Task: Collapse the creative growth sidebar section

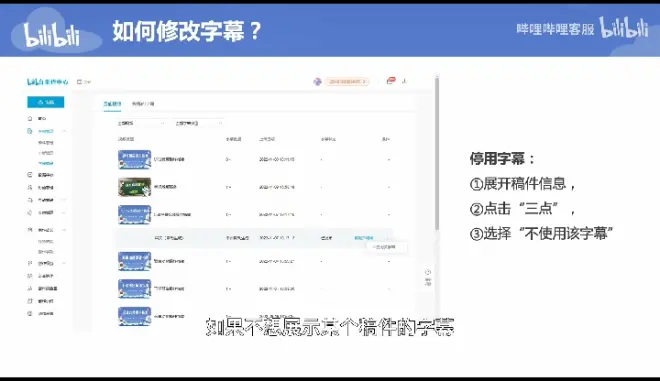Action: 64,230
